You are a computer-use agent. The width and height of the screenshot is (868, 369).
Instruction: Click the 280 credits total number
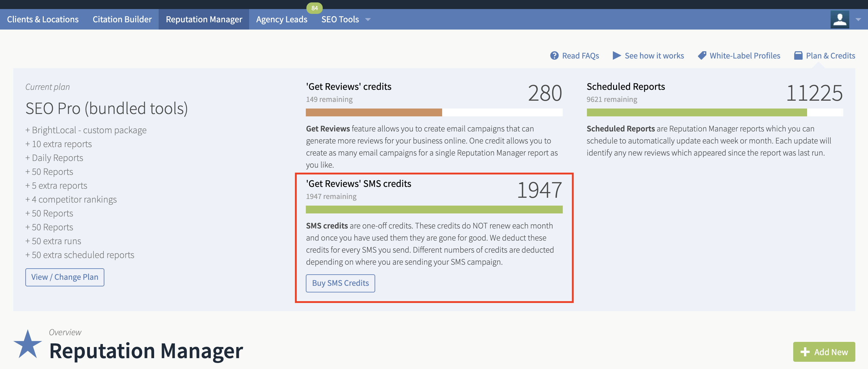point(545,93)
